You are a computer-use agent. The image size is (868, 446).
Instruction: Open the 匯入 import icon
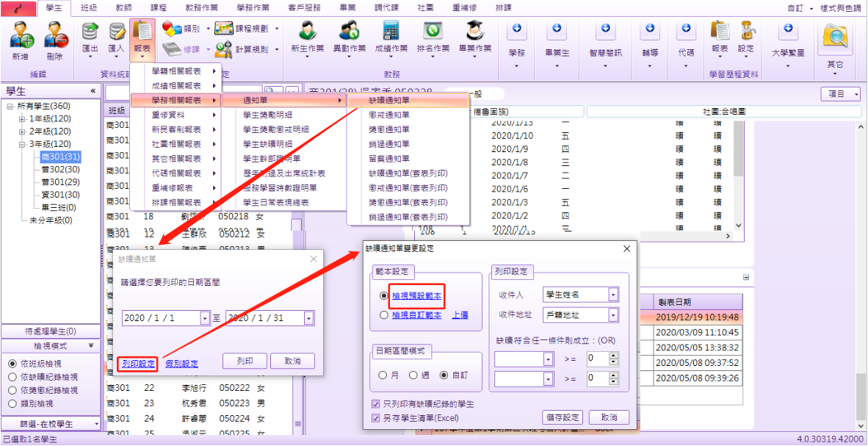click(x=116, y=35)
